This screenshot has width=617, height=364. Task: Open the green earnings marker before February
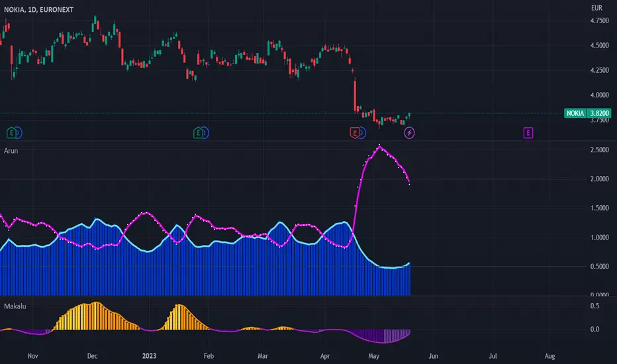tap(198, 133)
